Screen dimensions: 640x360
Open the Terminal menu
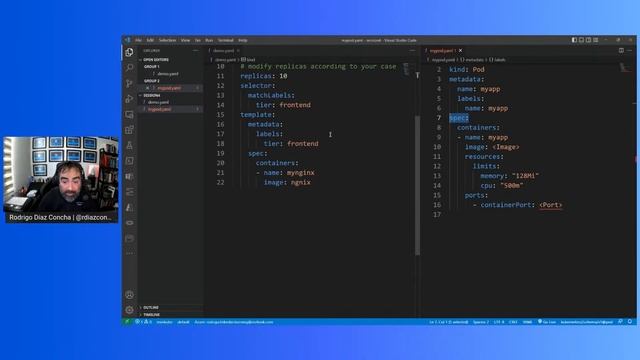225,40
